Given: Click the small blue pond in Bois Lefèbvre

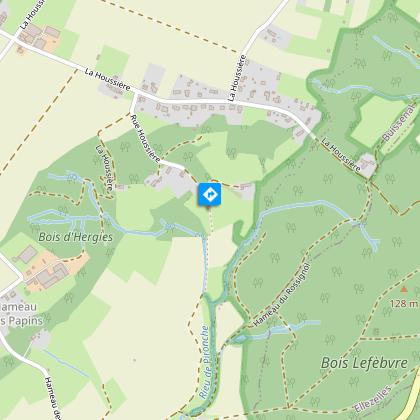Looking at the screenshot, I should click(x=240, y=339).
